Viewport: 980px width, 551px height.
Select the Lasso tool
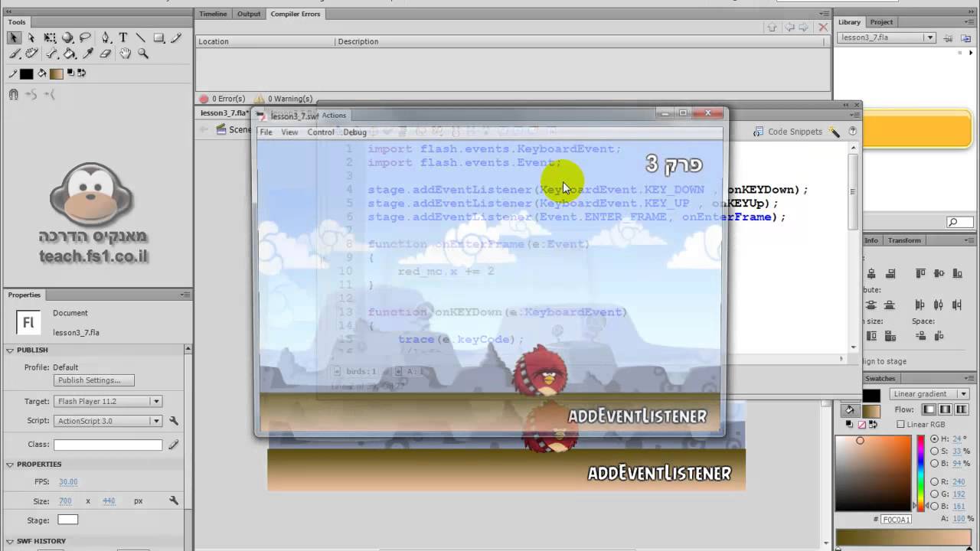tap(85, 37)
